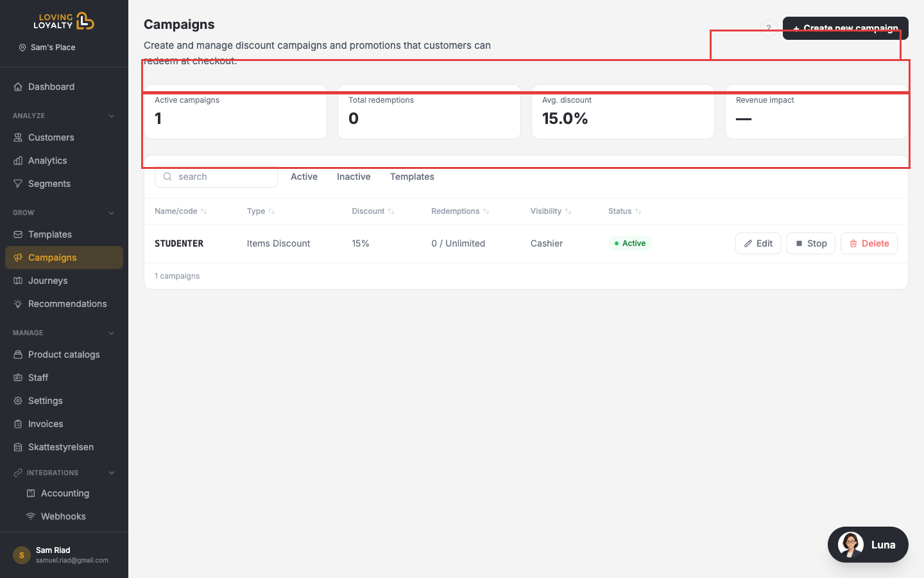Click the Analytics bar chart icon

coord(18,161)
